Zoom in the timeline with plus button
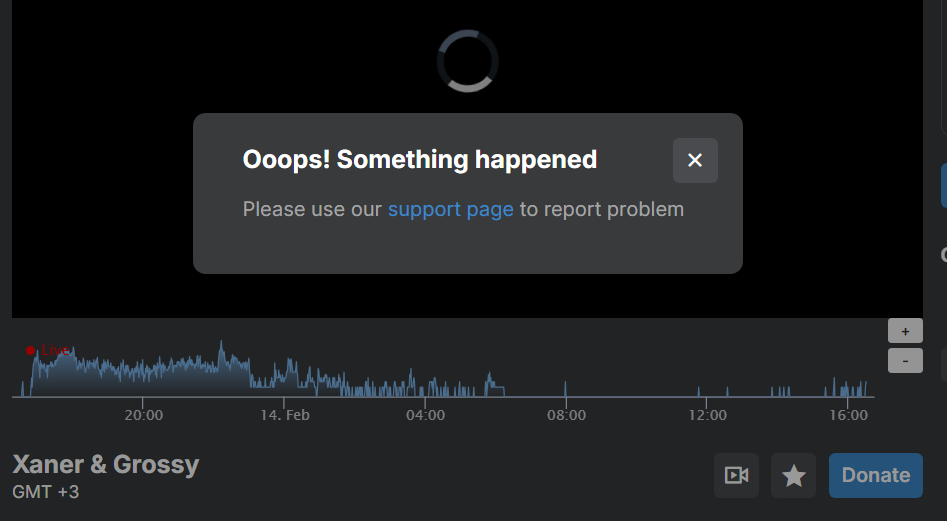Viewport: 947px width, 521px height. pyautogui.click(x=905, y=331)
